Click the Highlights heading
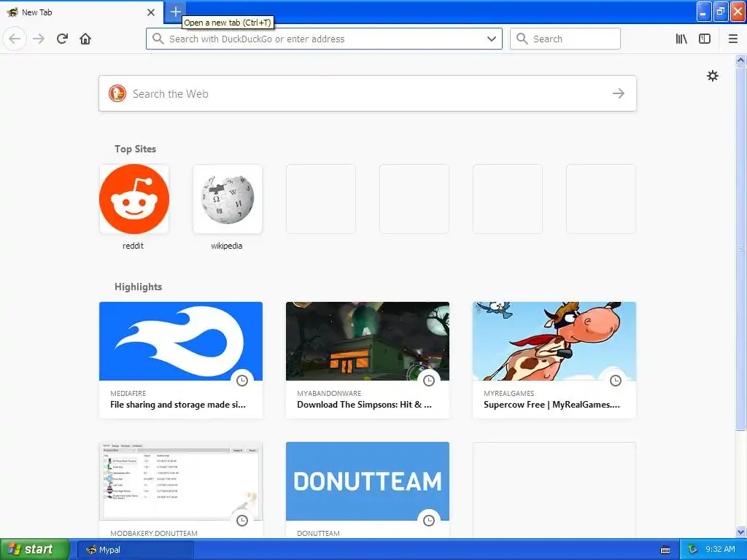The height and width of the screenshot is (560, 747). [x=138, y=287]
